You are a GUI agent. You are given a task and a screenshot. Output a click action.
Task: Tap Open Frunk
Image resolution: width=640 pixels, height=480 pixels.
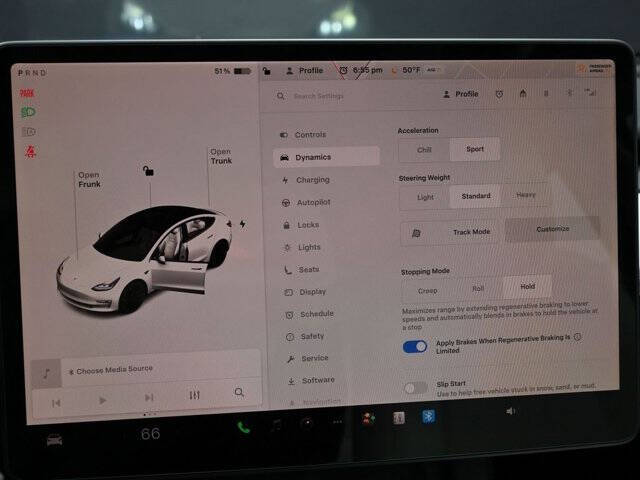[x=89, y=180]
